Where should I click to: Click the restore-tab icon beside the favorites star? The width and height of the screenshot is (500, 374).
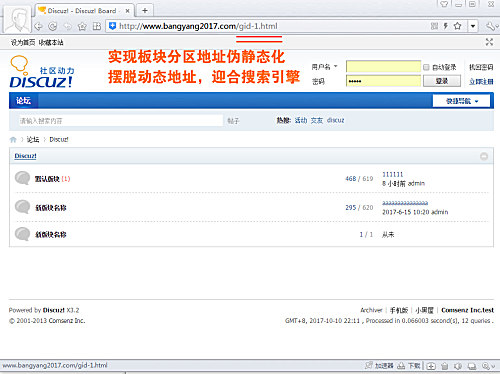97,26
